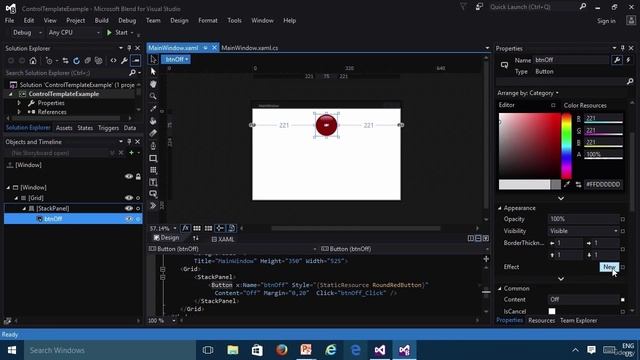This screenshot has width=640, height=360.
Task: Collapse the [StackPanel] tree node
Action: click(24, 209)
